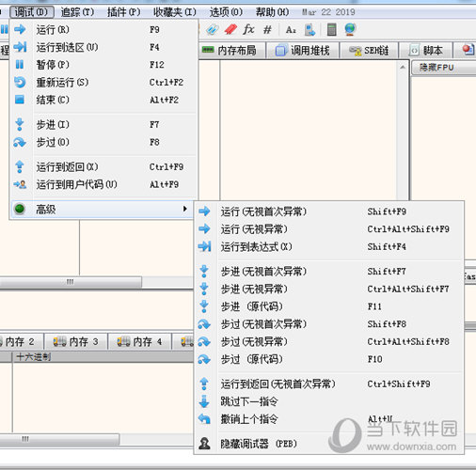Screen dimensions: 476x470
Task: Open the 选项(O) options menu
Action: (x=226, y=12)
